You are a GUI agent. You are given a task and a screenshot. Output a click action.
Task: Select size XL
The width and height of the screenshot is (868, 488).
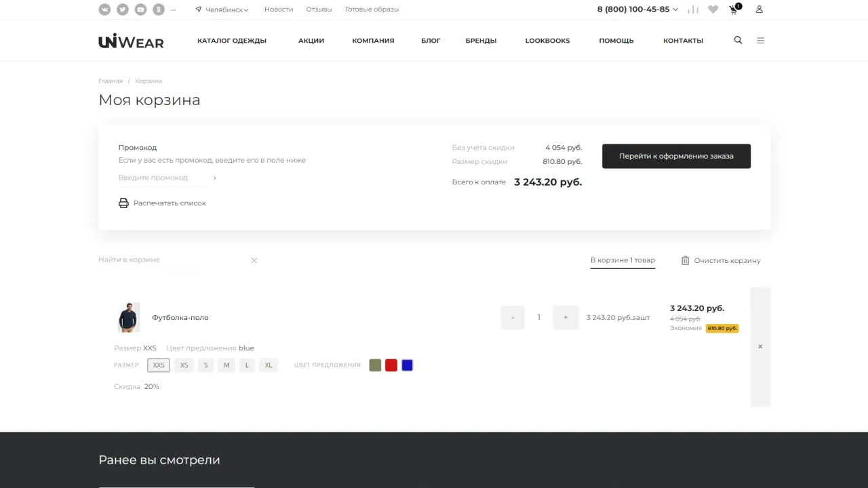click(x=269, y=365)
